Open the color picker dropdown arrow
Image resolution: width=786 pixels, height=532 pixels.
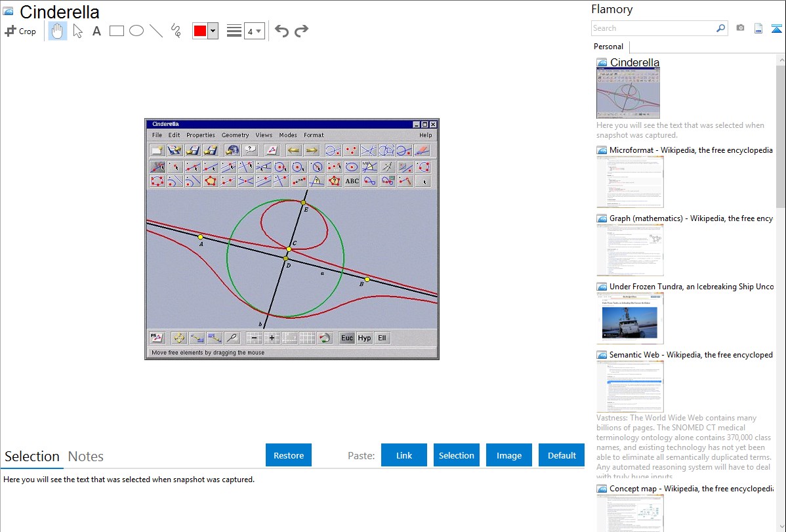[213, 31]
